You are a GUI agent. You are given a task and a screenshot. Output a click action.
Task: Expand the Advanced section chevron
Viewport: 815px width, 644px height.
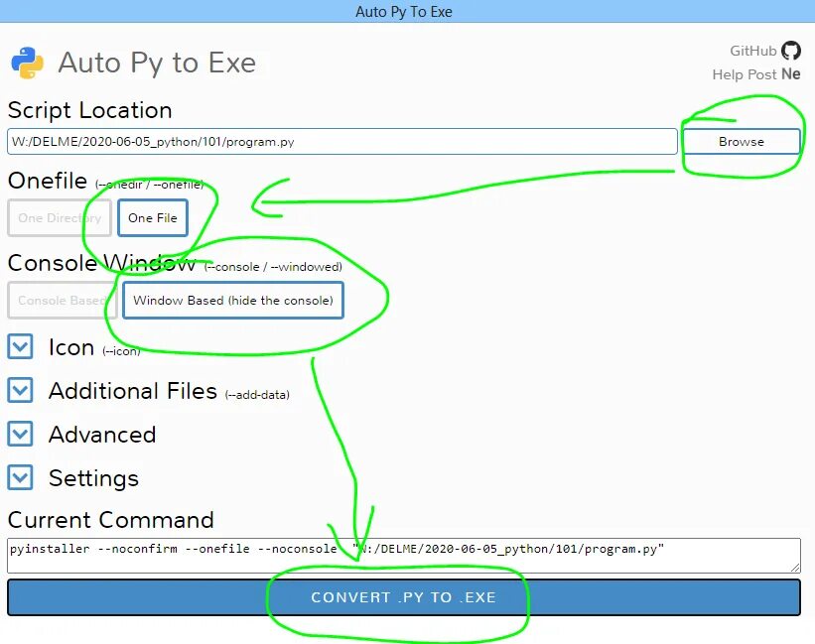point(20,434)
